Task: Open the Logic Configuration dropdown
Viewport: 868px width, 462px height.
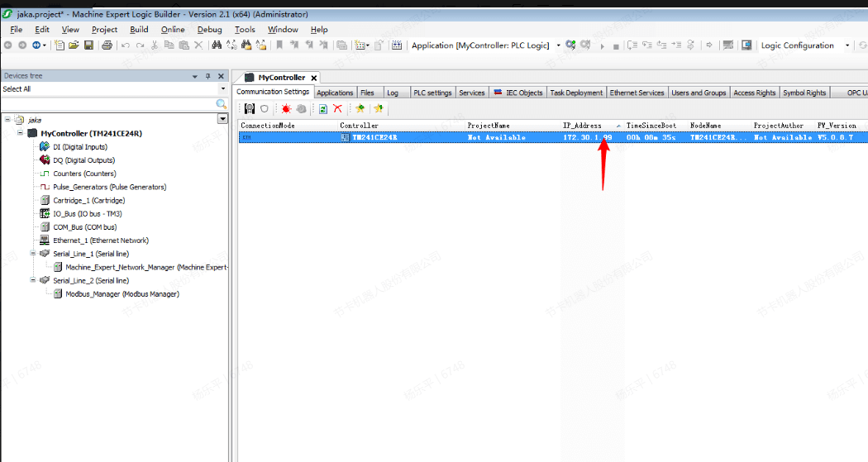Action: 847,45
